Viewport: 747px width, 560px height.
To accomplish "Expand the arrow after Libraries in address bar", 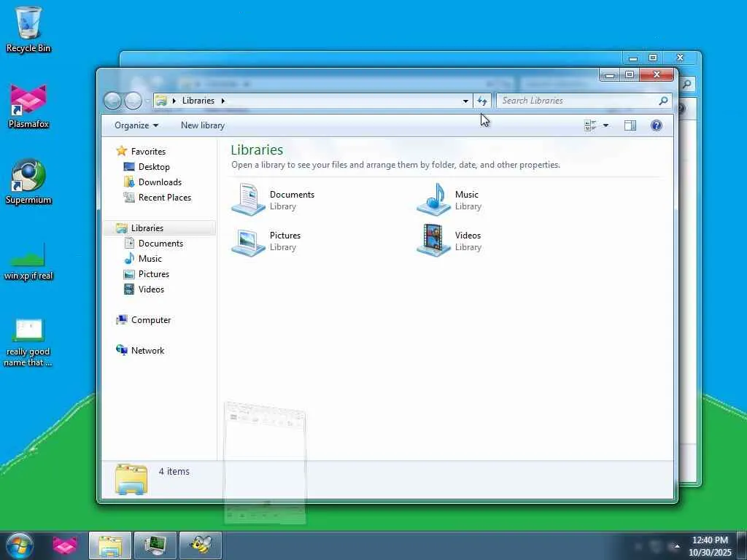I will (222, 101).
